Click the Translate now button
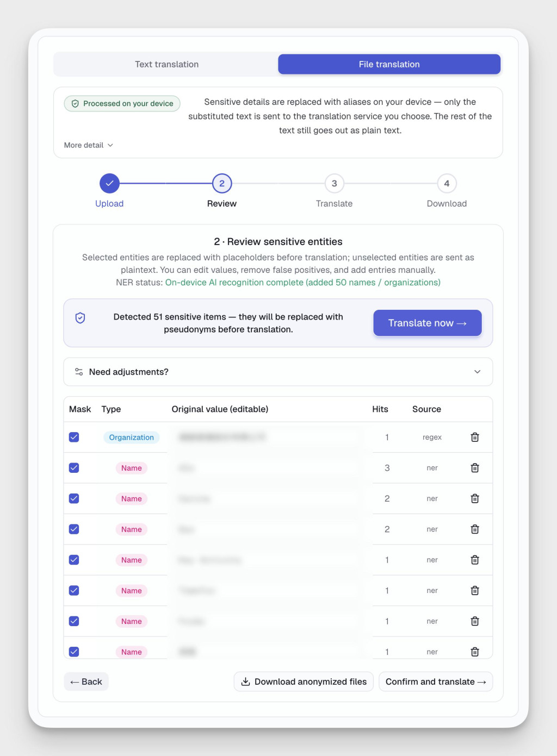The width and height of the screenshot is (557, 756). click(428, 323)
